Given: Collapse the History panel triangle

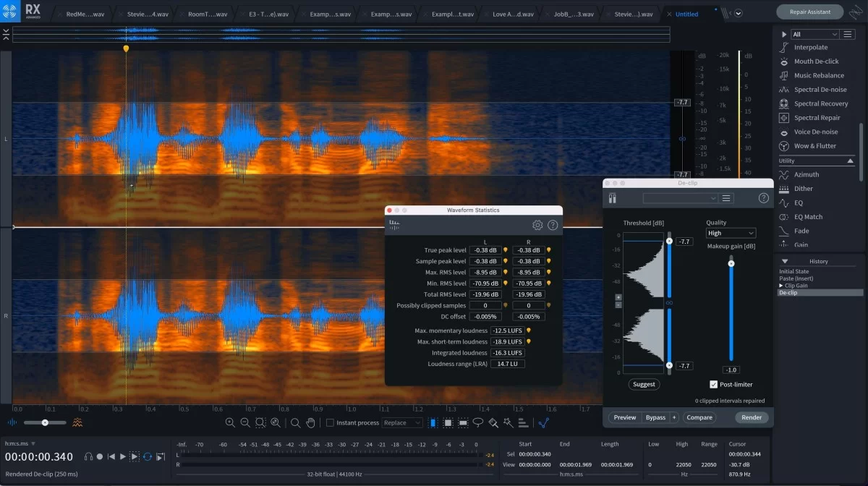Looking at the screenshot, I should (786, 261).
